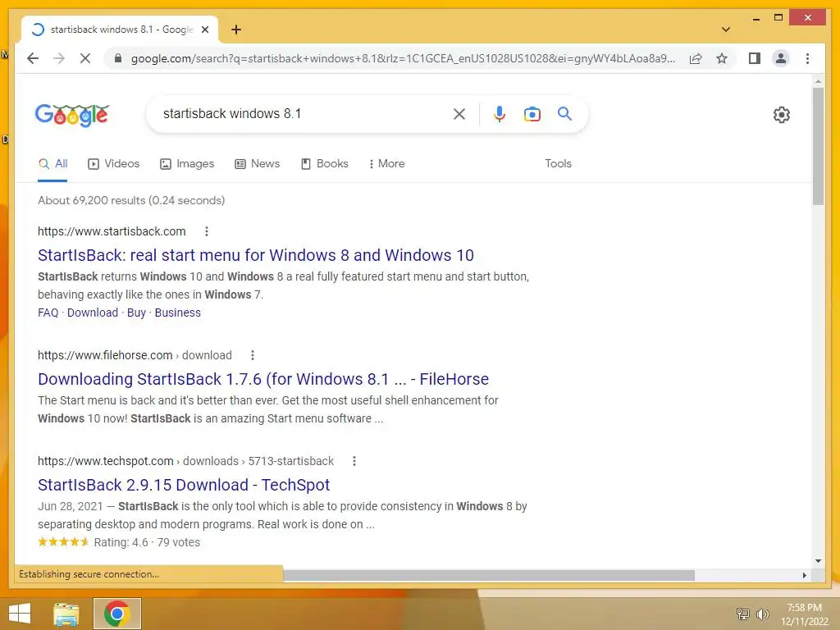Image resolution: width=840 pixels, height=630 pixels.
Task: Expand the More search categories menu
Action: [x=387, y=164]
